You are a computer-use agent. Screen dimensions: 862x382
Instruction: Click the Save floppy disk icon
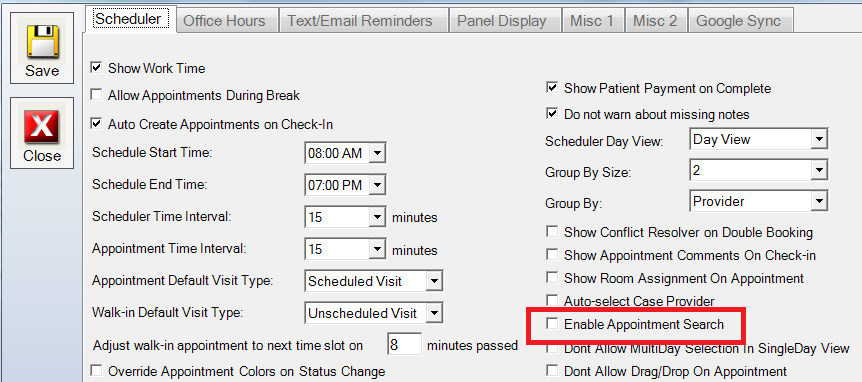tap(42, 42)
